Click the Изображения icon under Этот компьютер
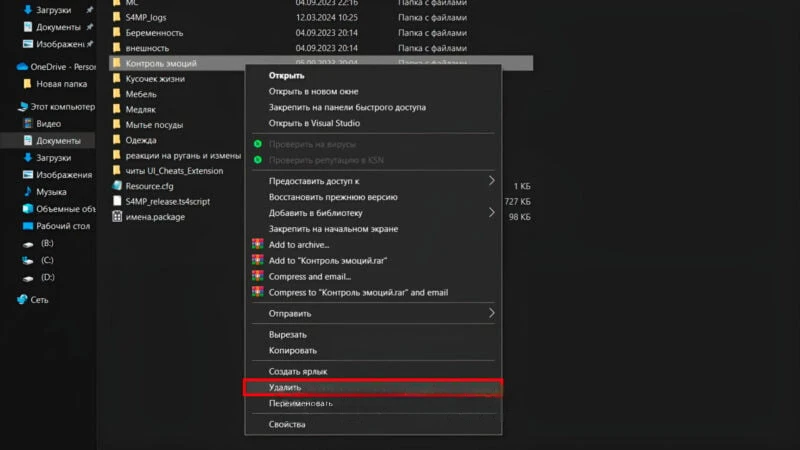800x450 pixels. point(28,174)
